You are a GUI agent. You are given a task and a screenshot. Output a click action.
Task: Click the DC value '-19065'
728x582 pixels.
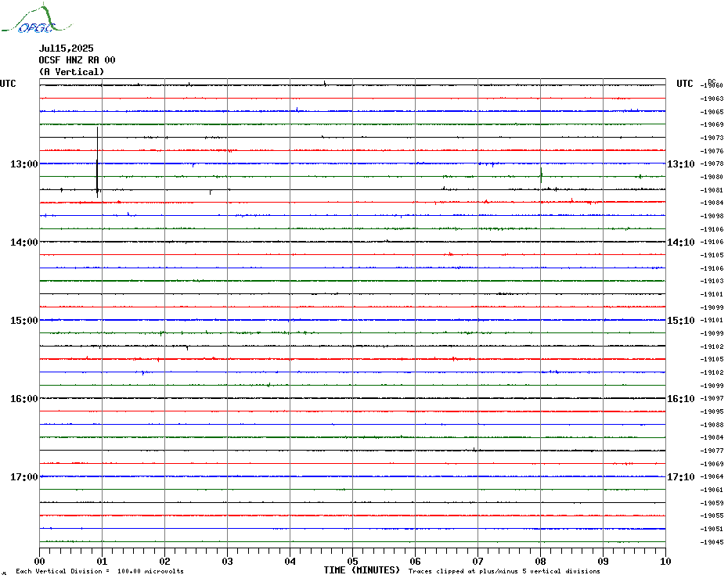[712, 112]
